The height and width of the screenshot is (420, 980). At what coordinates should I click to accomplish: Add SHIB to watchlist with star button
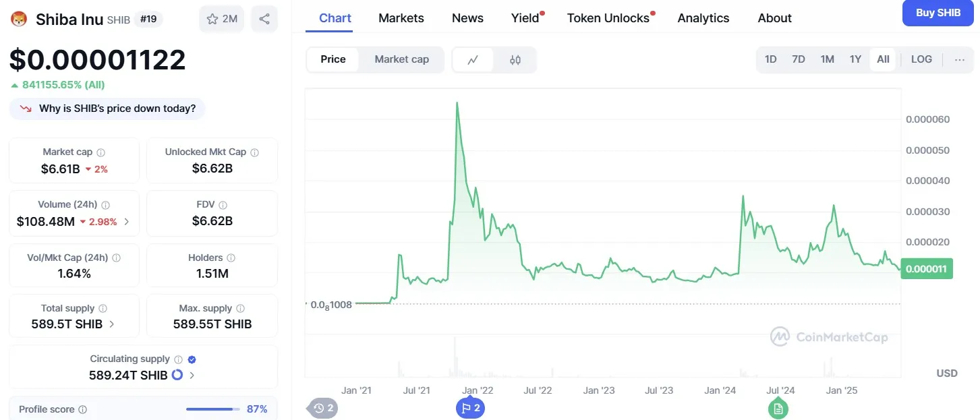tap(222, 19)
